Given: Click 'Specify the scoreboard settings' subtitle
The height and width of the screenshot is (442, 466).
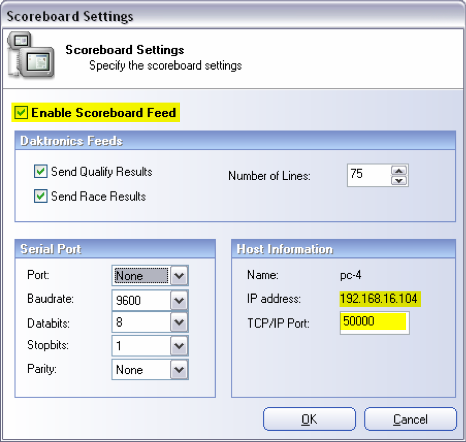Looking at the screenshot, I should 165,65.
